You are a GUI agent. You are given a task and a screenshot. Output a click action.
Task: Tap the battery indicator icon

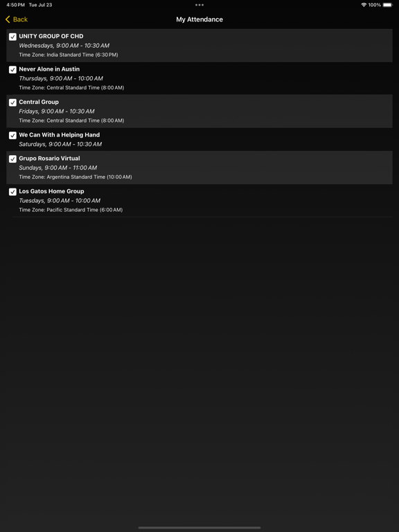point(387,5)
